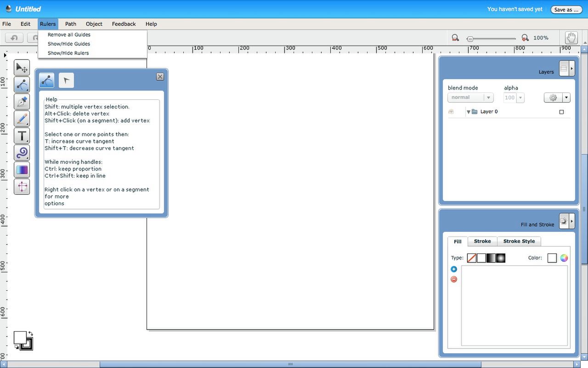588x368 pixels.
Task: Reset to default fill and stroke colors
Action: click(x=17, y=347)
